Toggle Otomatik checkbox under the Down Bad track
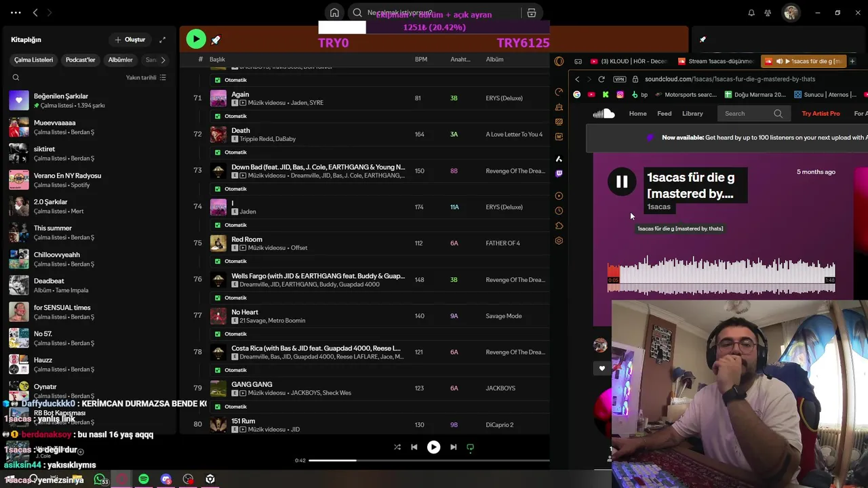The image size is (868, 488). (218, 189)
